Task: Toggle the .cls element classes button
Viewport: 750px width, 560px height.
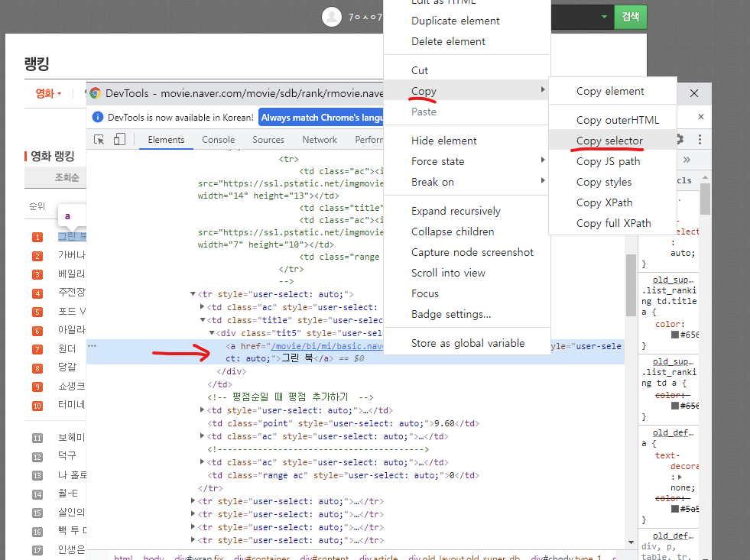Action: (x=684, y=180)
